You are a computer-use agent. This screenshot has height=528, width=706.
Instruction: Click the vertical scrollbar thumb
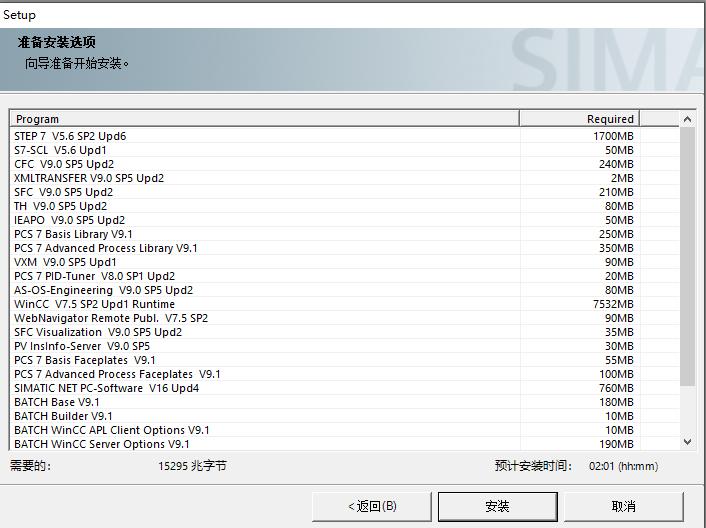coord(687,256)
